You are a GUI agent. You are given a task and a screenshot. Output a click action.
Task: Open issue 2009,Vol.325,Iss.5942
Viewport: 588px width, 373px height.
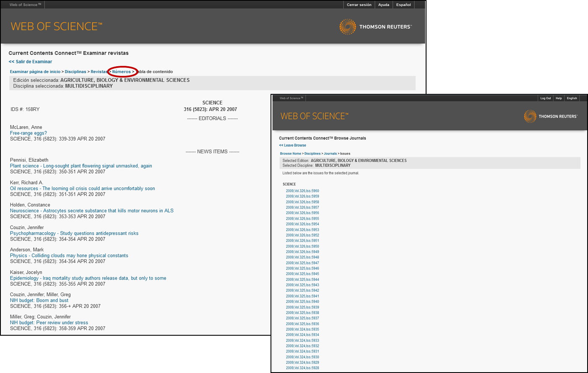pyautogui.click(x=302, y=290)
